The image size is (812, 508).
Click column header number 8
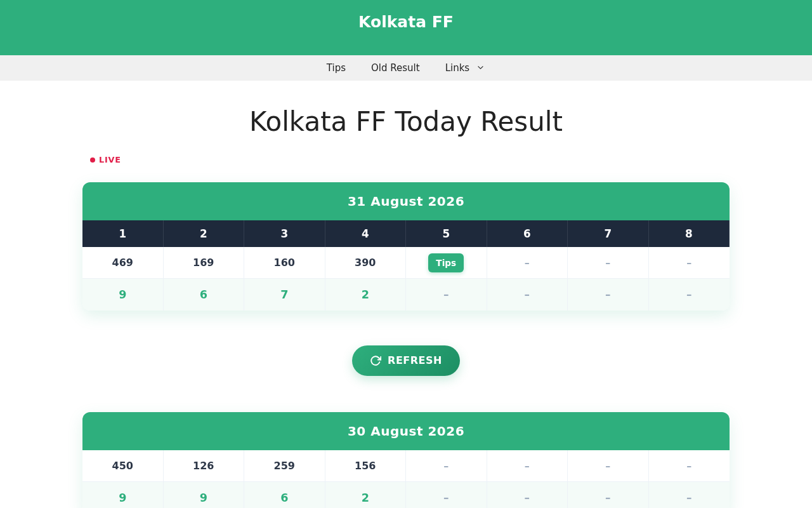[689, 234]
